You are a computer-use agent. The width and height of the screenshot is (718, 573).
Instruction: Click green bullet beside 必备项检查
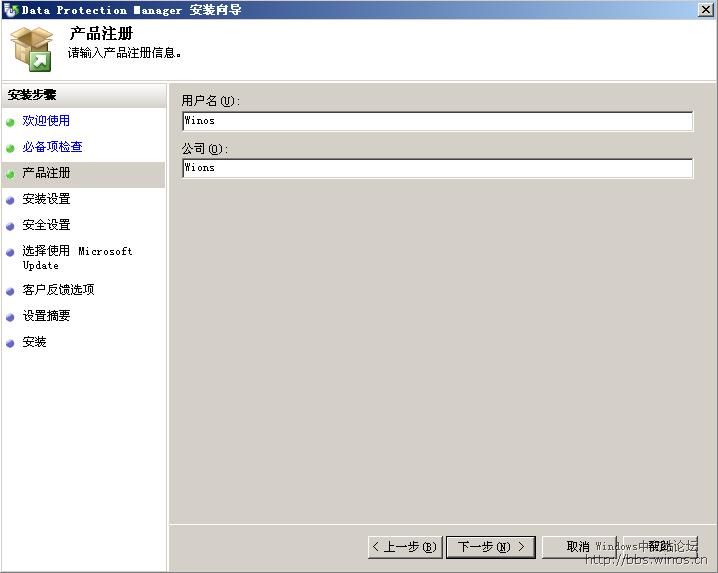click(x=11, y=148)
